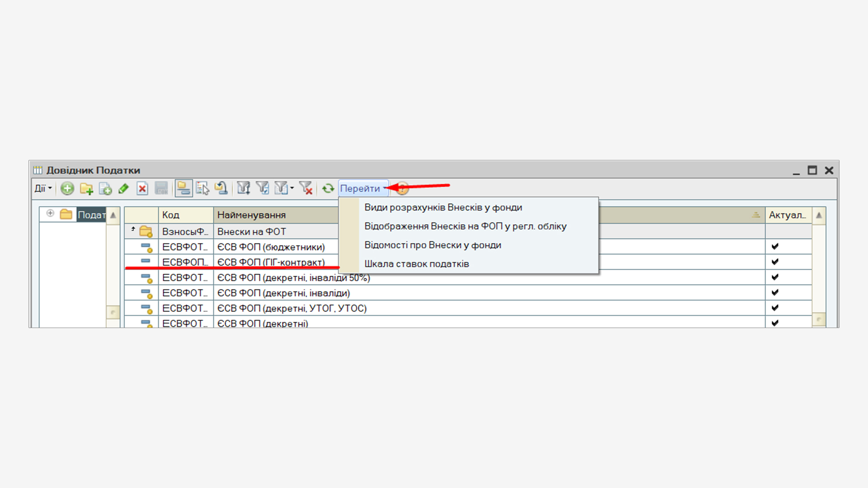Click the ЕСВФОТ... code cell of the бюджетники row
The width and height of the screenshot is (868, 488).
pyautogui.click(x=186, y=247)
